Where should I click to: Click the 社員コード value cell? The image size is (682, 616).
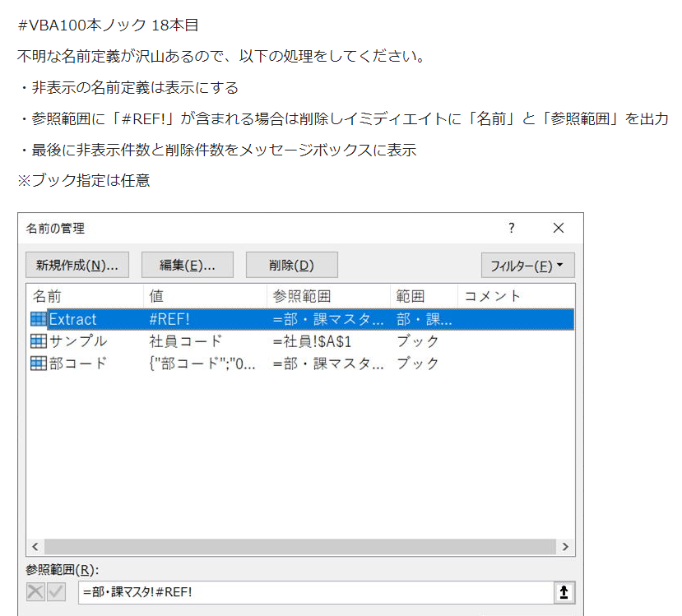[186, 341]
